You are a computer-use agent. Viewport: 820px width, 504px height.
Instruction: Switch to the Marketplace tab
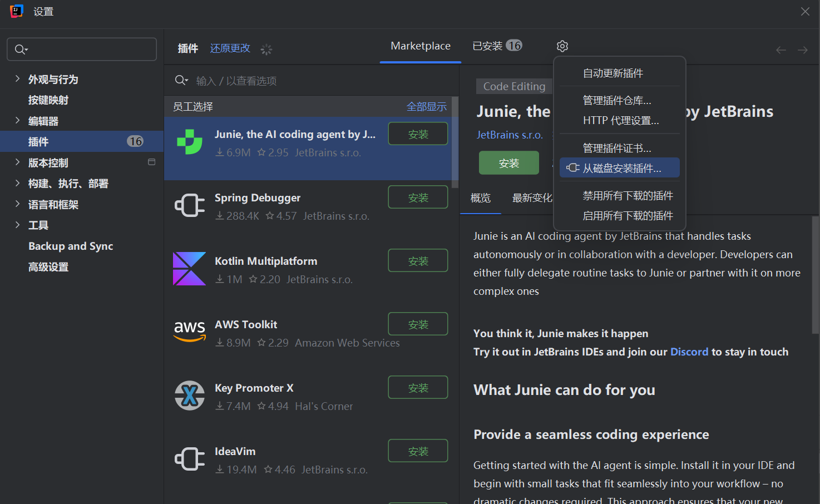point(421,46)
